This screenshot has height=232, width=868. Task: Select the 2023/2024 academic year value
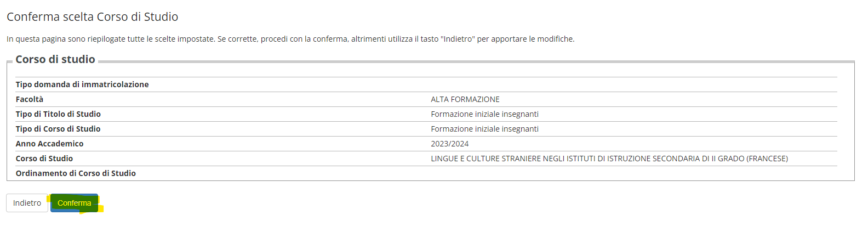point(450,144)
